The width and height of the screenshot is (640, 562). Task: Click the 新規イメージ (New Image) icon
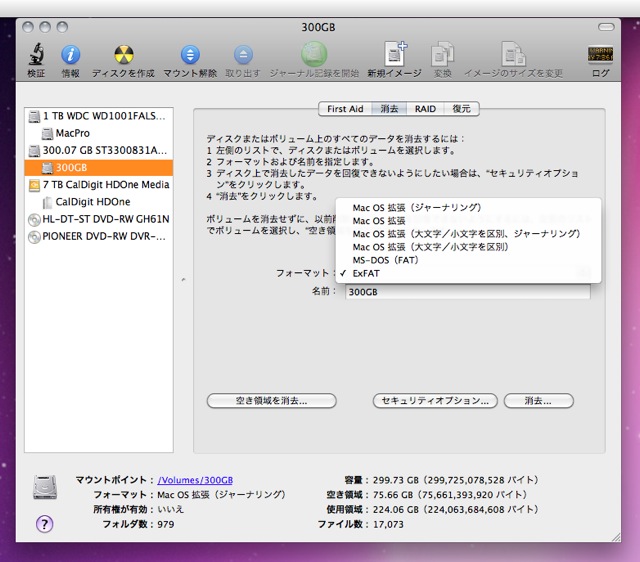395,55
